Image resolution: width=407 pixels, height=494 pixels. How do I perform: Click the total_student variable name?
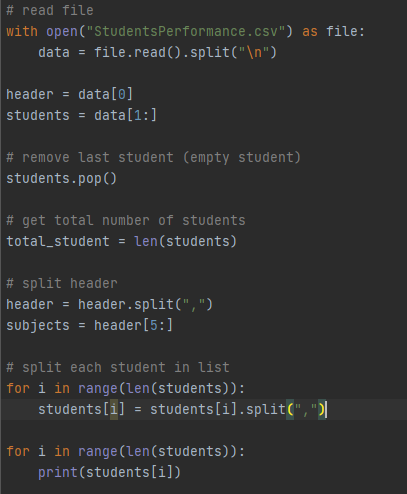point(58,242)
